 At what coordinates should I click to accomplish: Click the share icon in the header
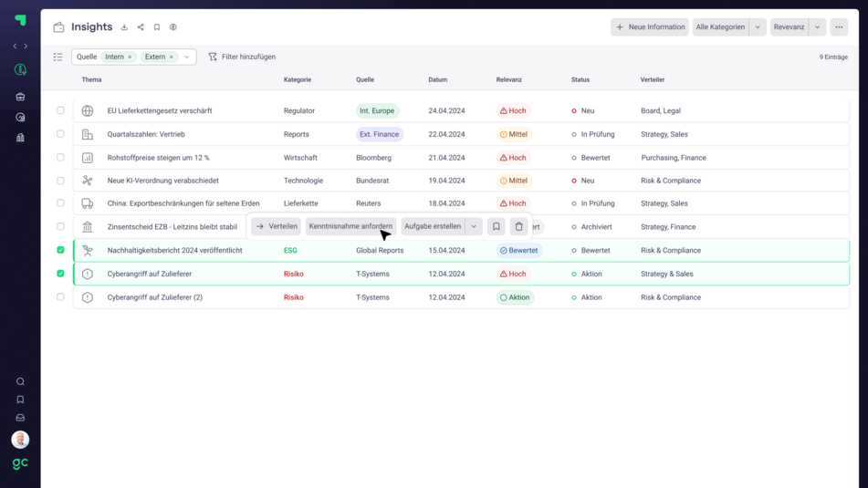click(x=141, y=27)
